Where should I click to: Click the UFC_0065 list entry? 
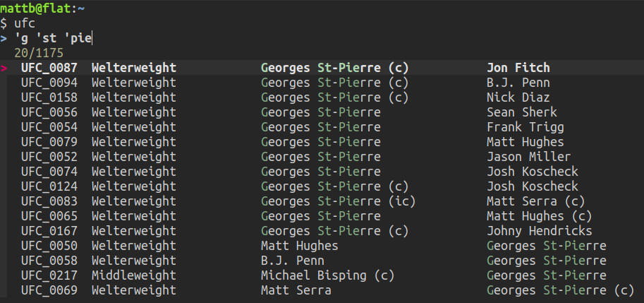49,216
